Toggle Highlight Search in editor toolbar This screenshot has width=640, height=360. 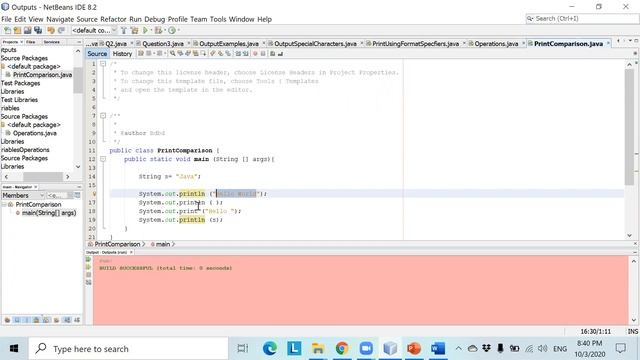pos(196,53)
